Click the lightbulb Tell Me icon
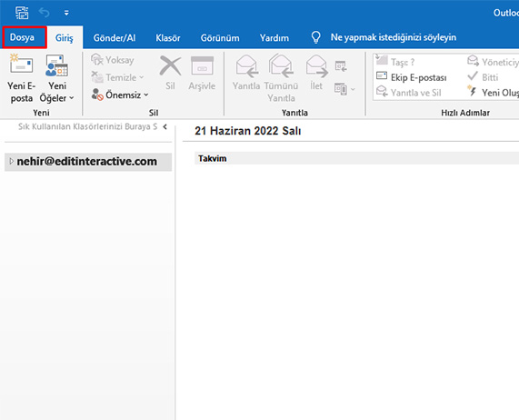 (x=315, y=37)
